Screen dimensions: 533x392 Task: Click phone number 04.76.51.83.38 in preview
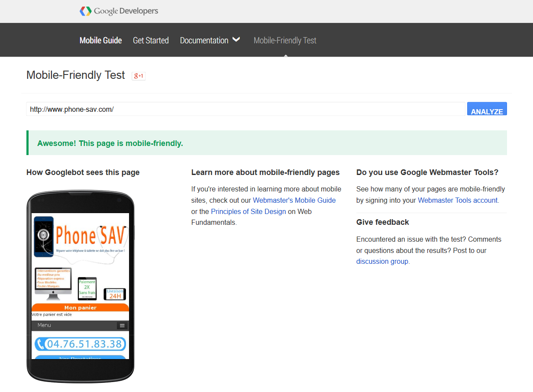click(x=81, y=344)
